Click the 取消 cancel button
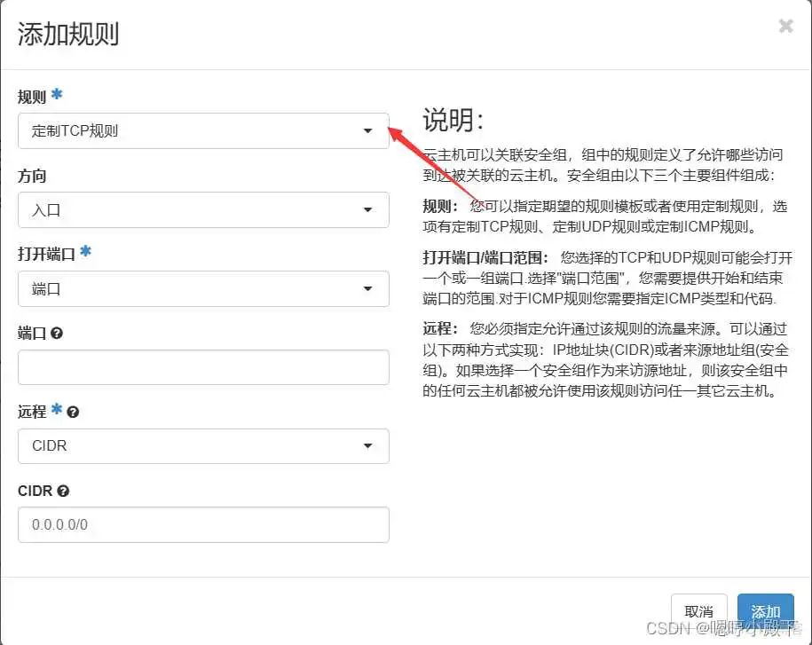 (x=699, y=612)
